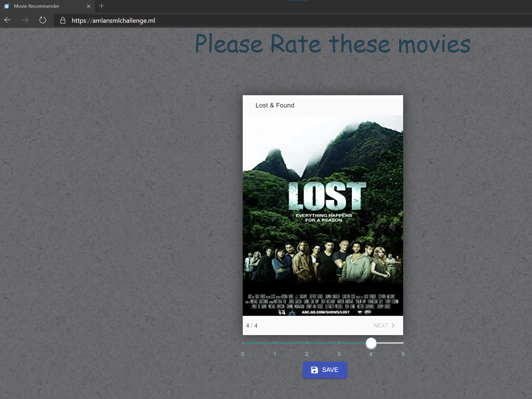Image resolution: width=532 pixels, height=399 pixels.
Task: Click the LOST movie poster image
Action: click(323, 215)
